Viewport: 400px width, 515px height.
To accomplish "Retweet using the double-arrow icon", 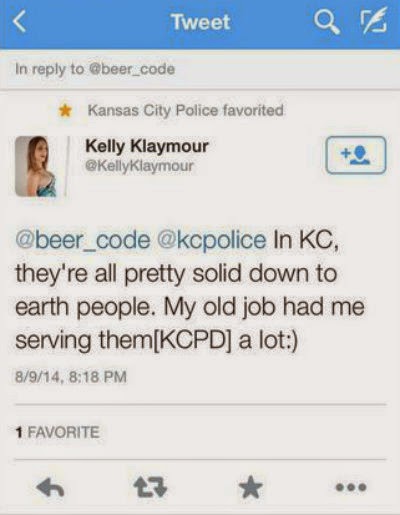I will [150, 487].
